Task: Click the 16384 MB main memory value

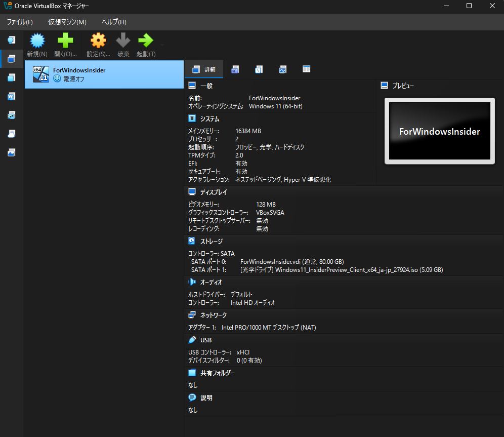Action: pyautogui.click(x=248, y=131)
